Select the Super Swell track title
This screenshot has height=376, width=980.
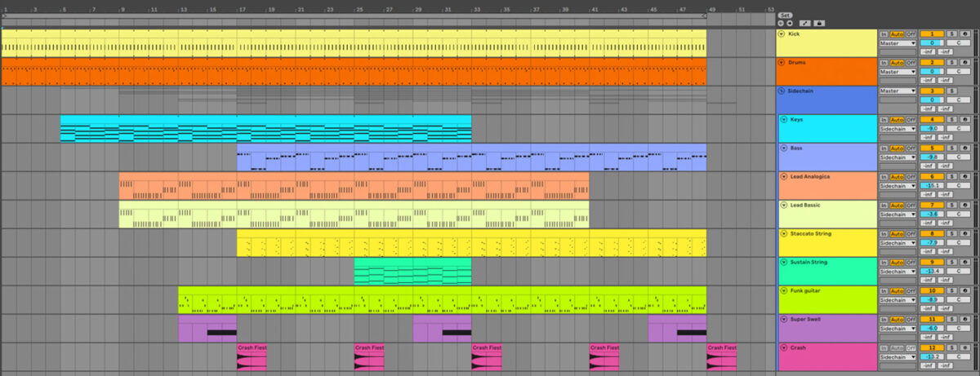807,320
